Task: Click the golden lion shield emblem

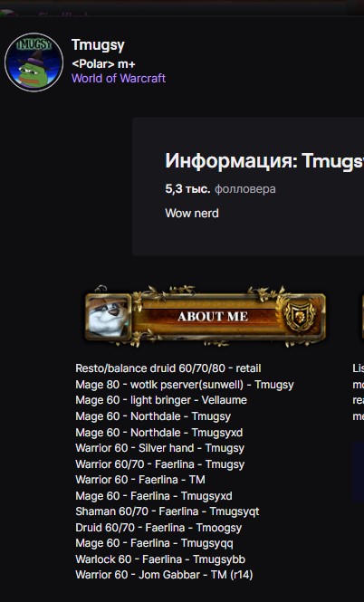Action: [300, 316]
